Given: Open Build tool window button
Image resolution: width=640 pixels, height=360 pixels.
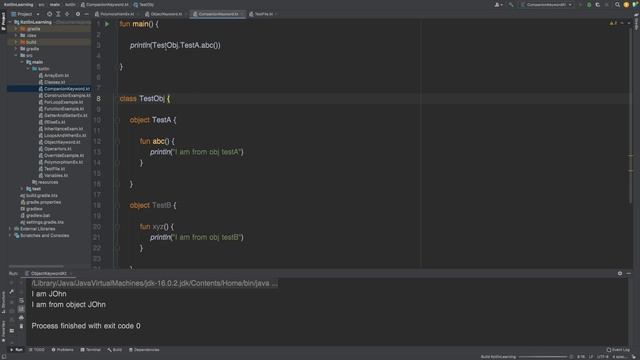Looking at the screenshot, I should [x=115, y=350].
